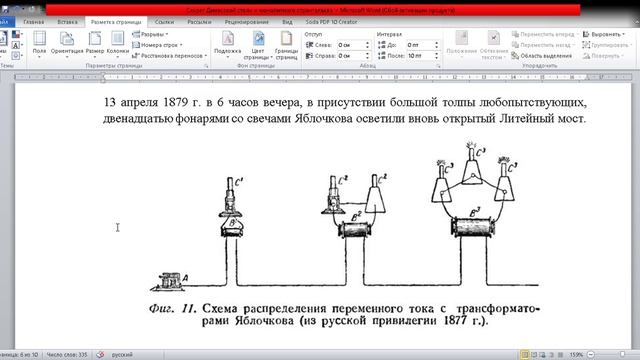Open the Файл backstage tab
640x360 pixels.
point(6,22)
